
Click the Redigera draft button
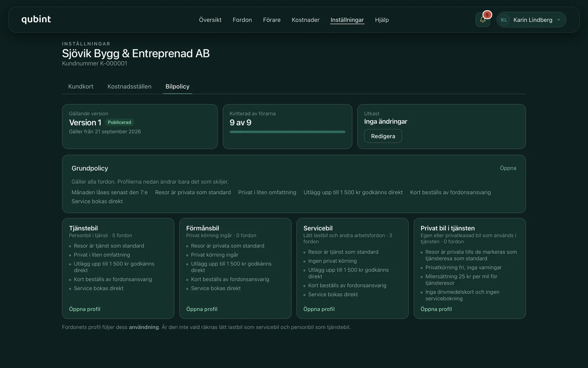coord(383,136)
